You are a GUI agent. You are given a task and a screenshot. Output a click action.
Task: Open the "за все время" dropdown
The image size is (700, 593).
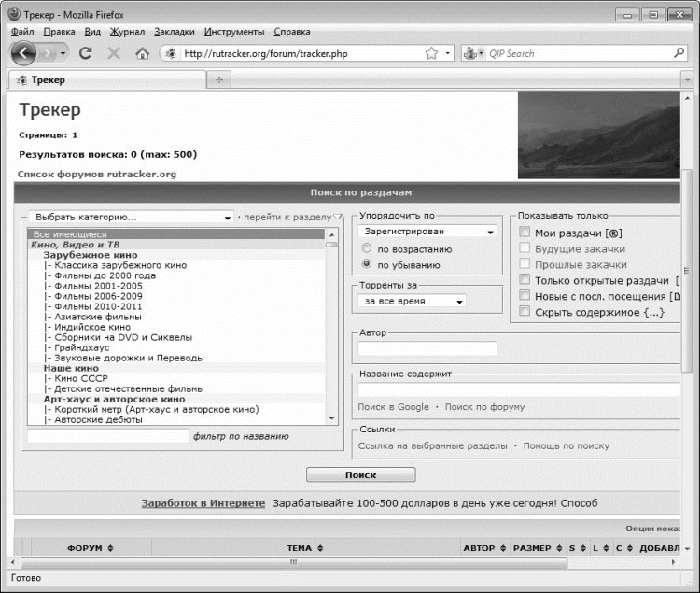[412, 301]
